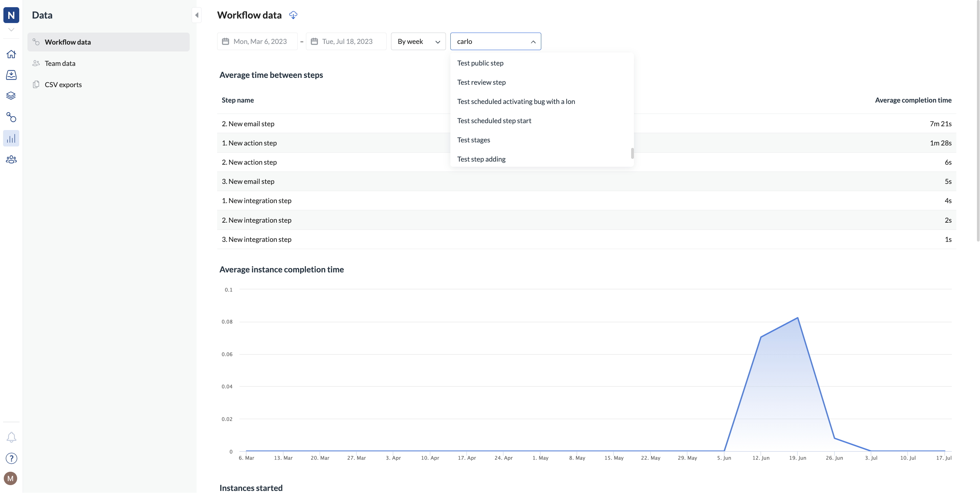Open the user avatar M

[11, 479]
